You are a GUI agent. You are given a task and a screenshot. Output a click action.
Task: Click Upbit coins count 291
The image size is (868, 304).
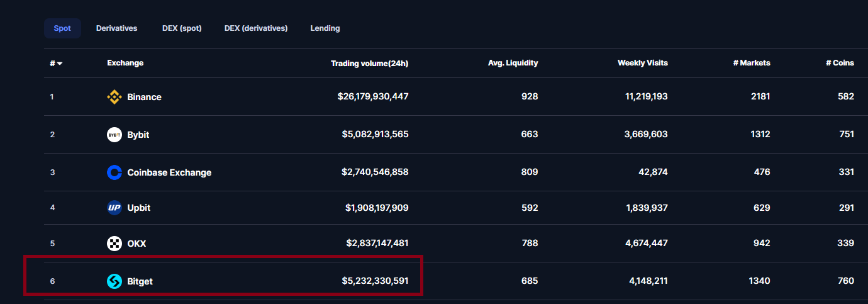pos(846,208)
